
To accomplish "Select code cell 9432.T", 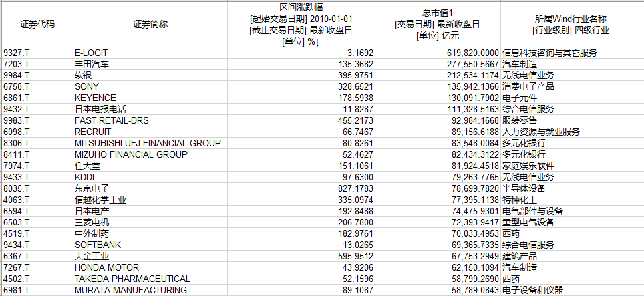I will click(x=37, y=109).
